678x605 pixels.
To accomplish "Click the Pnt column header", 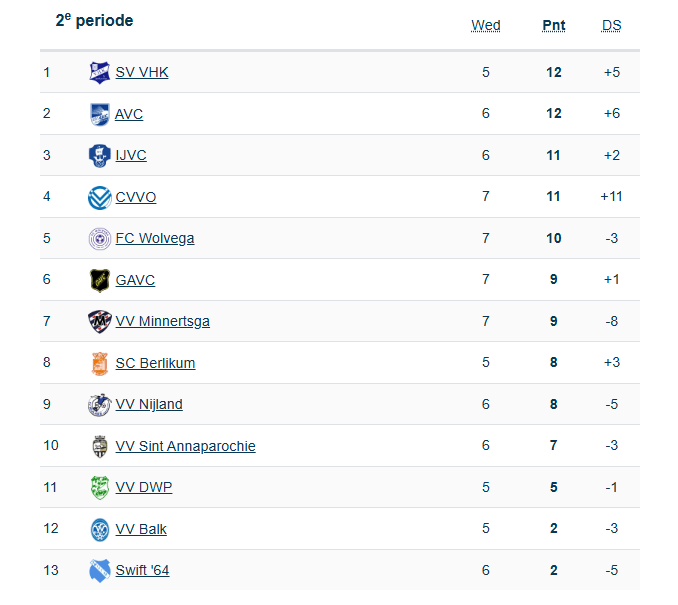I will coord(554,25).
